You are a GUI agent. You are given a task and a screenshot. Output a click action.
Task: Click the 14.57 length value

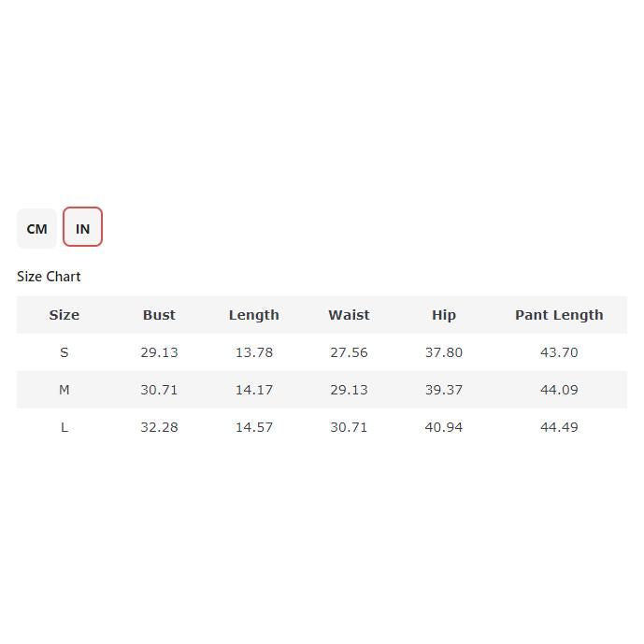[x=253, y=427]
